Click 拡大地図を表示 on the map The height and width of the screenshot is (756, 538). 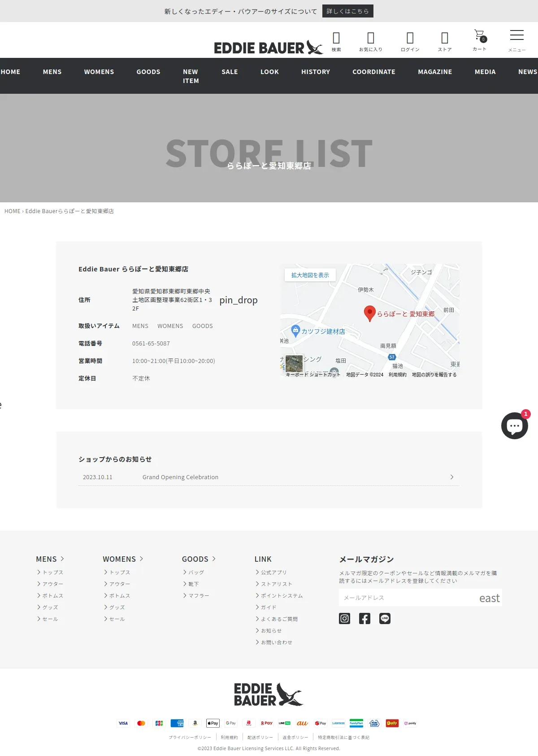(310, 275)
